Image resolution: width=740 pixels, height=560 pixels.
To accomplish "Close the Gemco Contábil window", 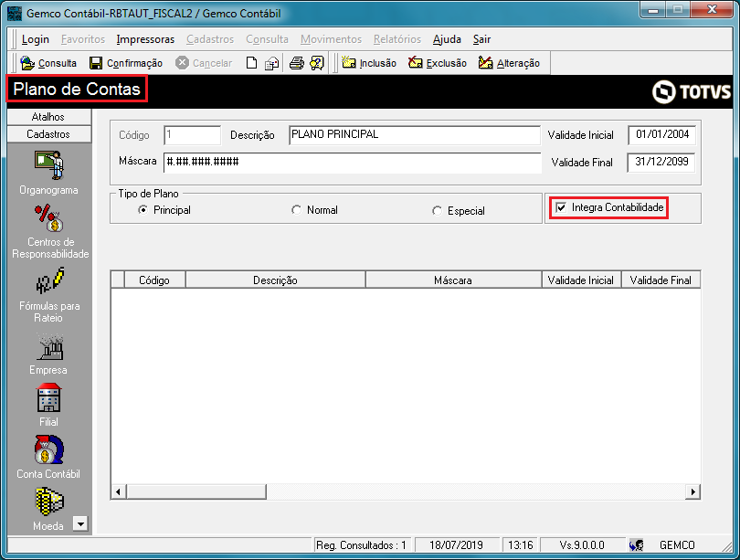I will (713, 10).
